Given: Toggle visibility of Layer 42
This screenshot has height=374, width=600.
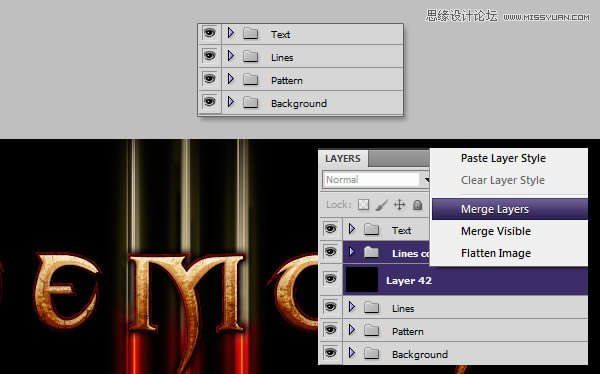Looking at the screenshot, I should click(x=330, y=279).
